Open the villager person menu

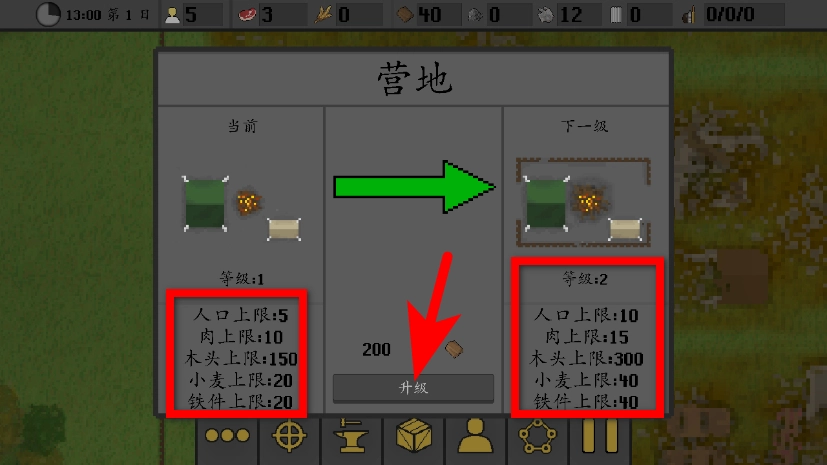(x=475, y=436)
